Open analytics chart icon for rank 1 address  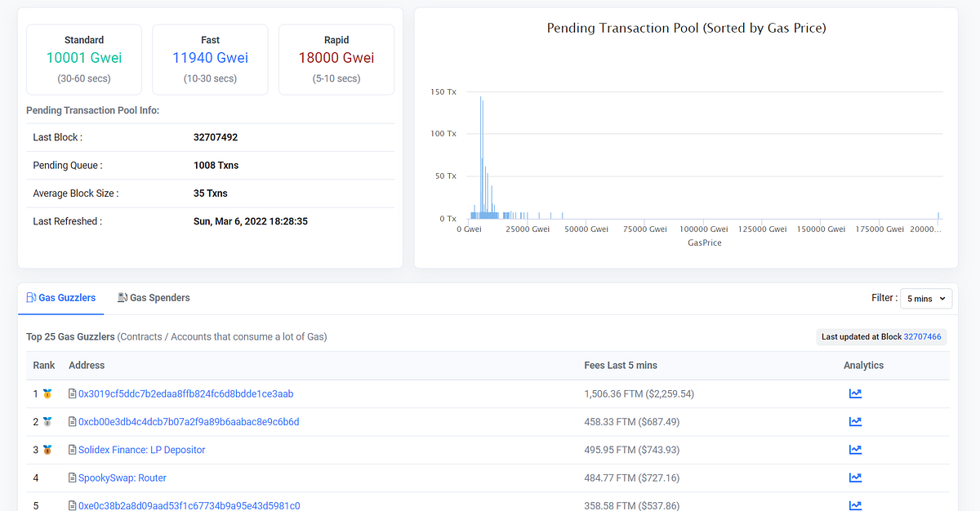point(855,393)
